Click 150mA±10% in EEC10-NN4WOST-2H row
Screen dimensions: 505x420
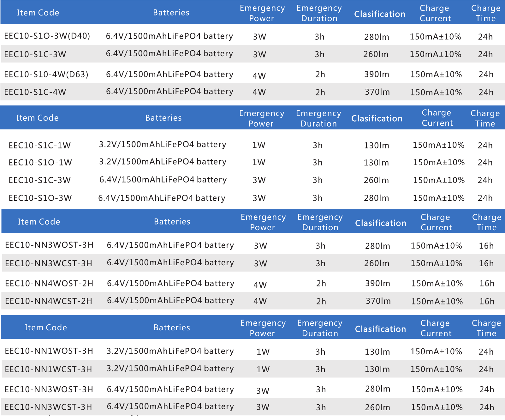[x=437, y=284]
